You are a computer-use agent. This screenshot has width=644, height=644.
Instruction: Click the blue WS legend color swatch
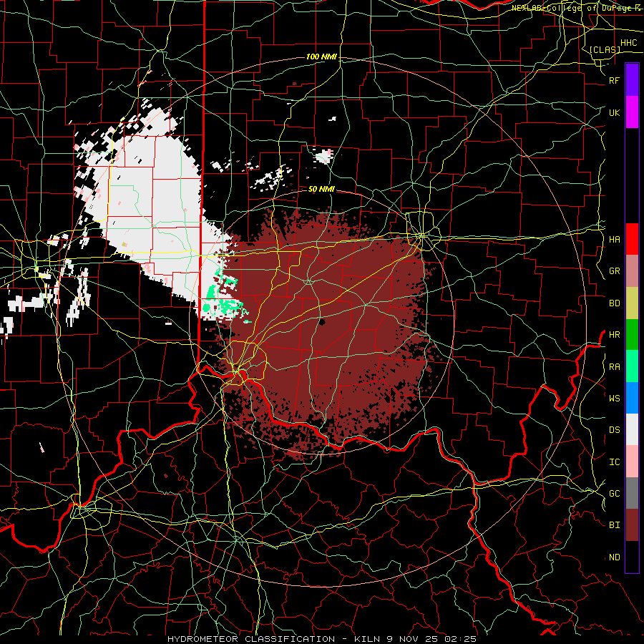tap(632, 398)
